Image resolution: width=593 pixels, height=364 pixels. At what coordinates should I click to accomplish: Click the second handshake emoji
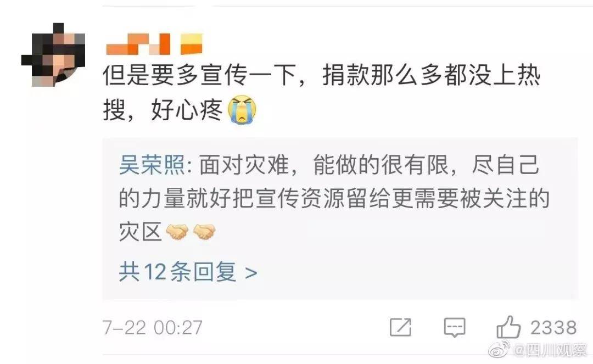(204, 231)
